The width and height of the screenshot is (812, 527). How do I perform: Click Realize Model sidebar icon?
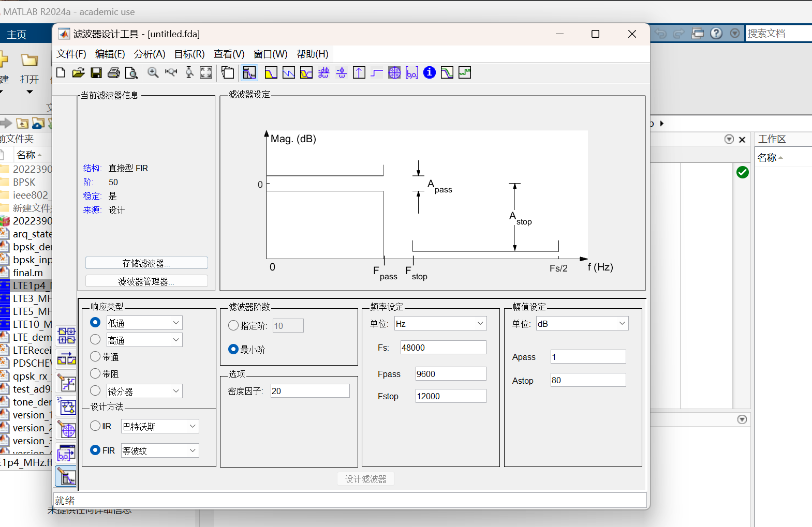tap(66, 407)
